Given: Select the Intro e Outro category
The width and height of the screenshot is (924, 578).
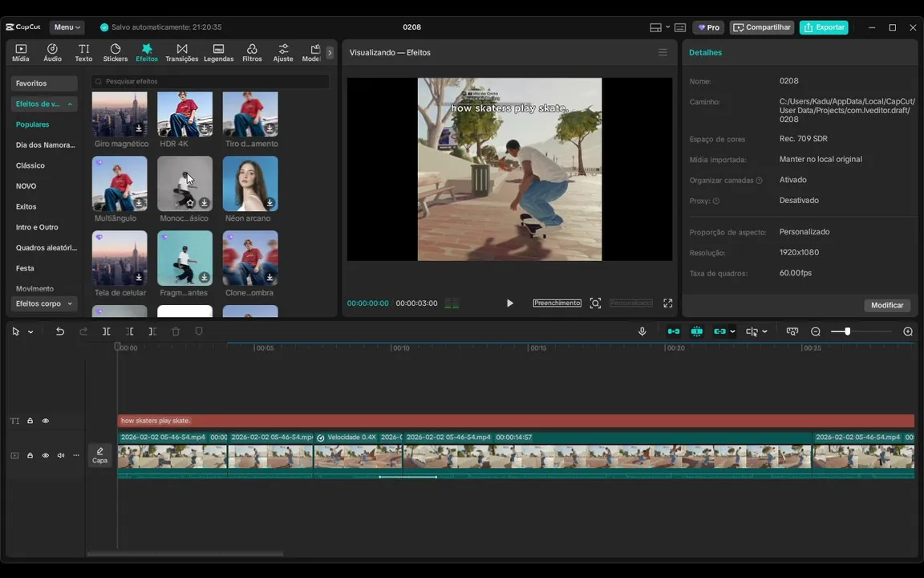Looking at the screenshot, I should pos(37,227).
